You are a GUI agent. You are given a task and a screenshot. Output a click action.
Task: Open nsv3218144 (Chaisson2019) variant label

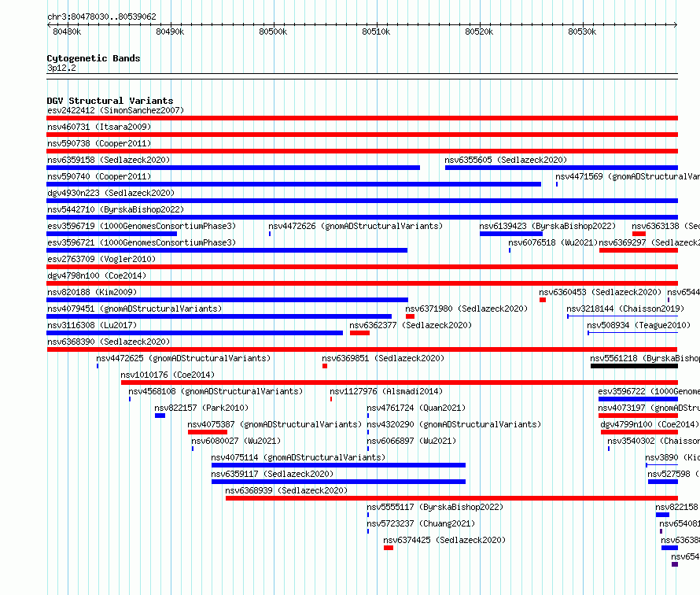(625, 309)
